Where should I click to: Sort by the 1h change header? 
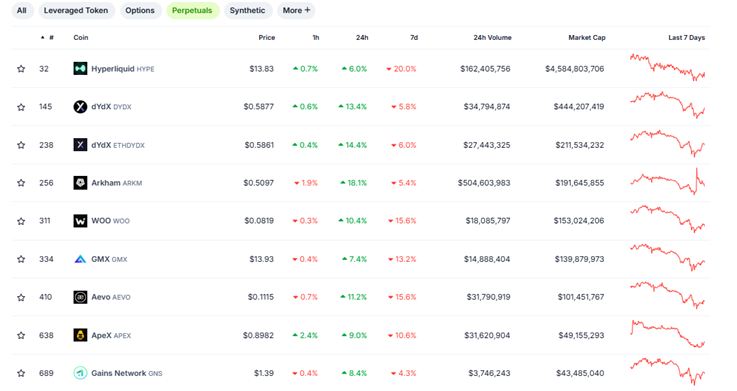click(x=316, y=38)
